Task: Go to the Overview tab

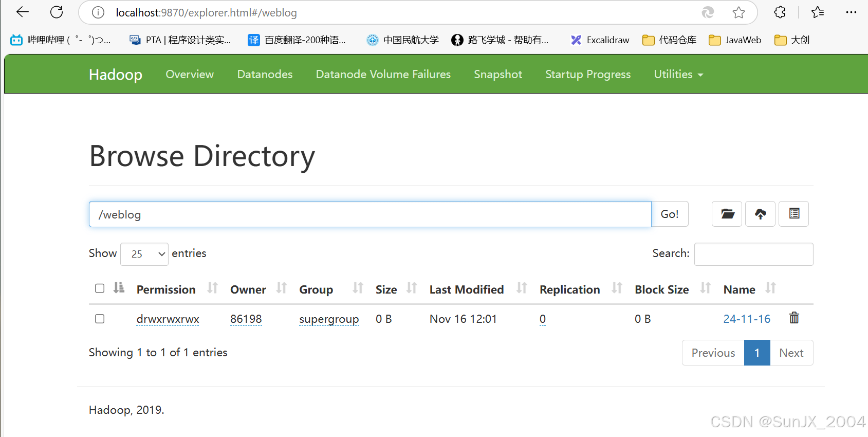Action: (190, 74)
